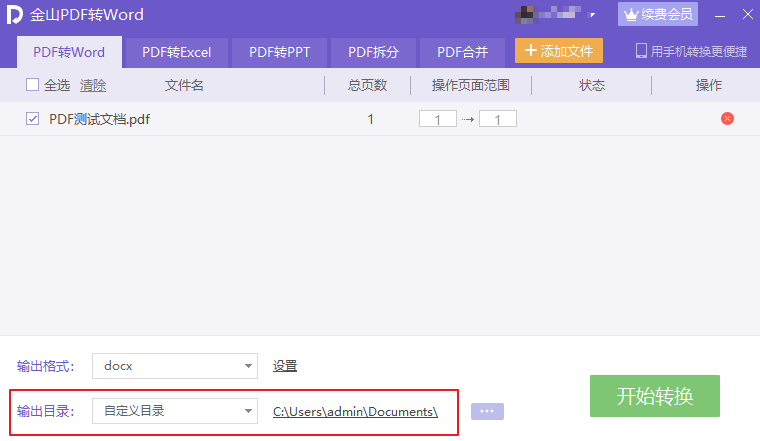Viewport: 760px width, 441px height.
Task: Open the C:\Users\admin\Documents\ path link
Action: [355, 411]
